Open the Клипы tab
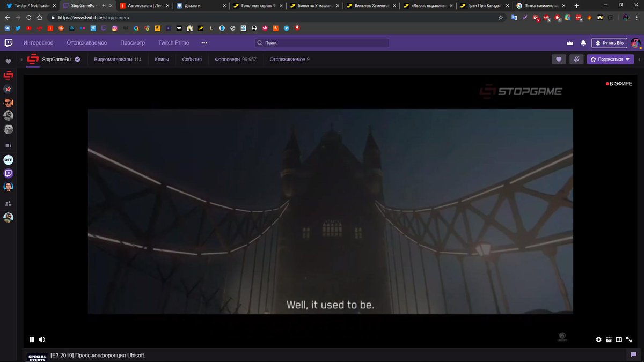 coord(162,59)
